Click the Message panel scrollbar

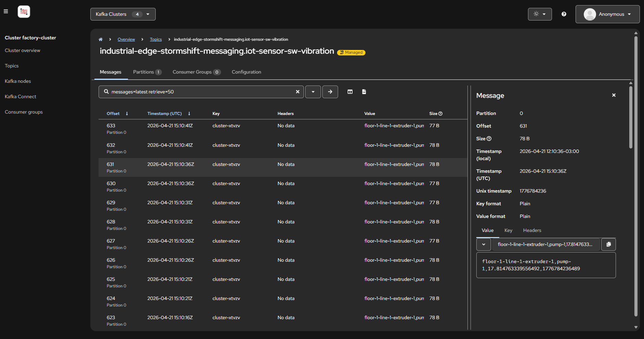pos(631,117)
